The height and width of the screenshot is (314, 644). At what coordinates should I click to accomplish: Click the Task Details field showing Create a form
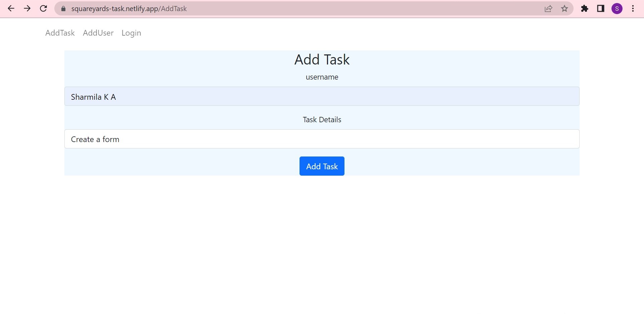pos(322,139)
